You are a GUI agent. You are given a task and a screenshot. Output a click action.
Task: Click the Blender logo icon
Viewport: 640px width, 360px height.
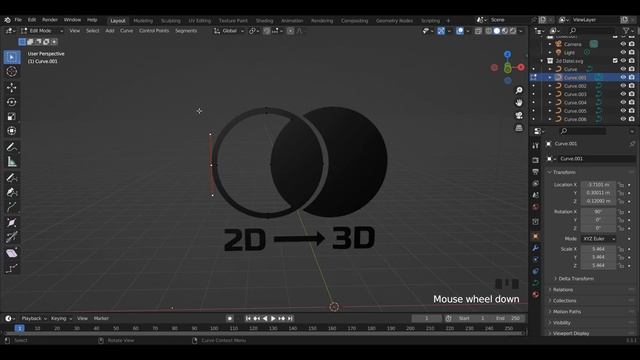[x=7, y=20]
